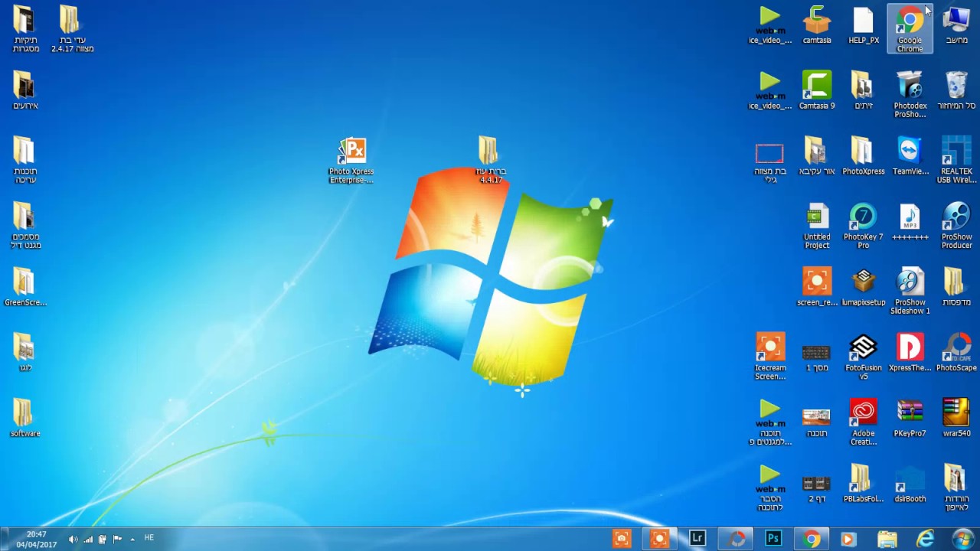980x551 pixels.
Task: Launch Photodex ProShow installer icon
Action: [910, 95]
